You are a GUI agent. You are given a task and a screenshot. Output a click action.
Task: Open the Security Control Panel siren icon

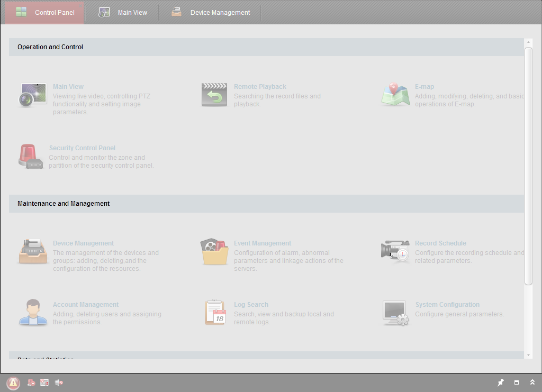(31, 157)
